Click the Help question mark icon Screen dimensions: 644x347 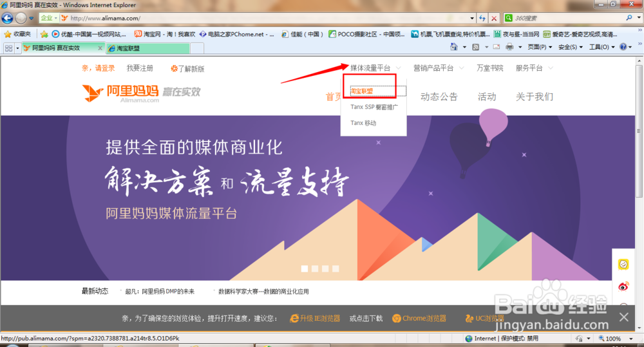tap(623, 47)
